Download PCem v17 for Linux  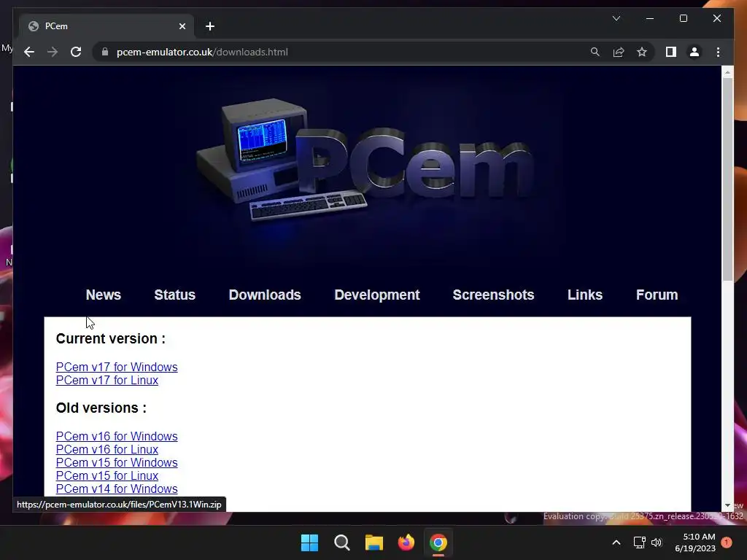click(x=107, y=381)
